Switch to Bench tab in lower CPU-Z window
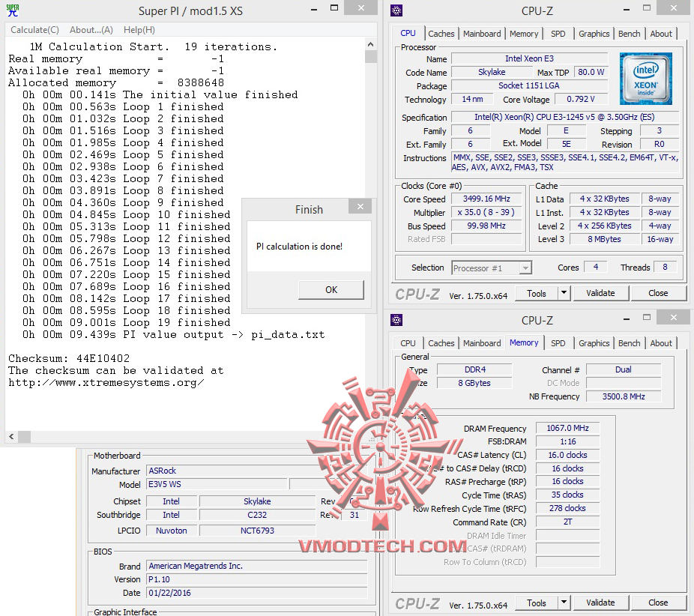This screenshot has width=694, height=616. [x=629, y=343]
